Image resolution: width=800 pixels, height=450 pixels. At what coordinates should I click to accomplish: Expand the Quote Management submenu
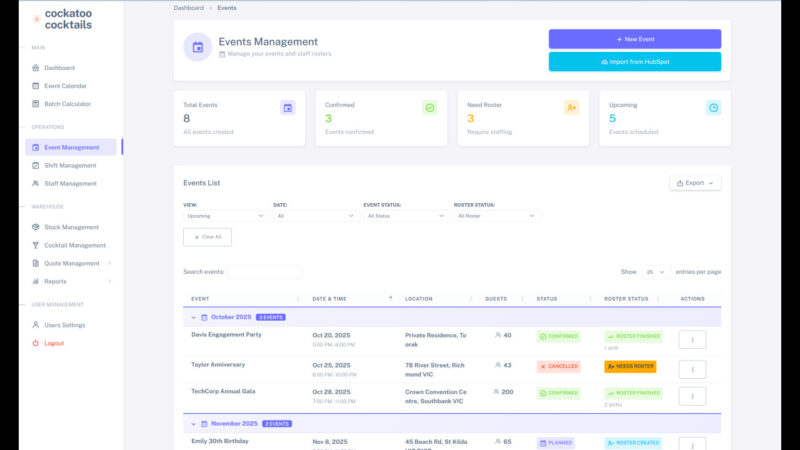click(109, 263)
